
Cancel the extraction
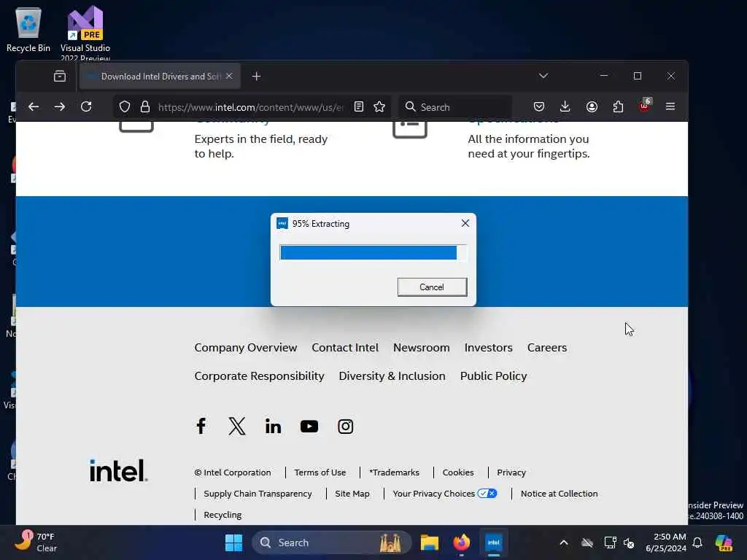pyautogui.click(x=432, y=287)
